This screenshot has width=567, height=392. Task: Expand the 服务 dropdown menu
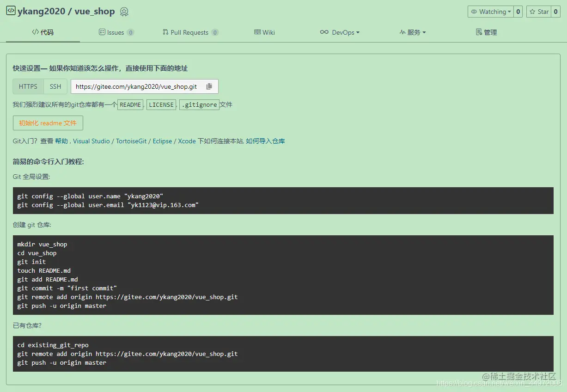click(413, 32)
